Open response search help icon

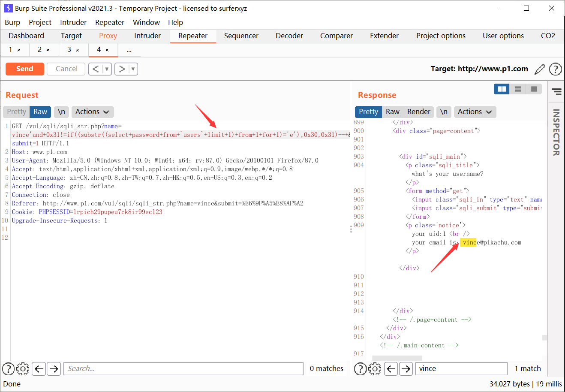coord(360,368)
